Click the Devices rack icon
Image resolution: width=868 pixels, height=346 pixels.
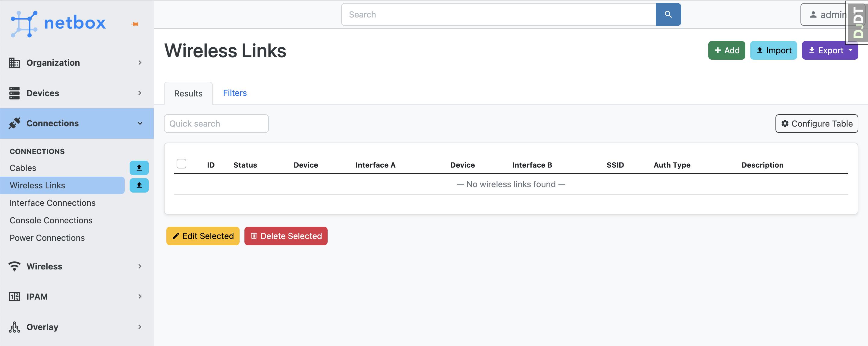point(14,93)
